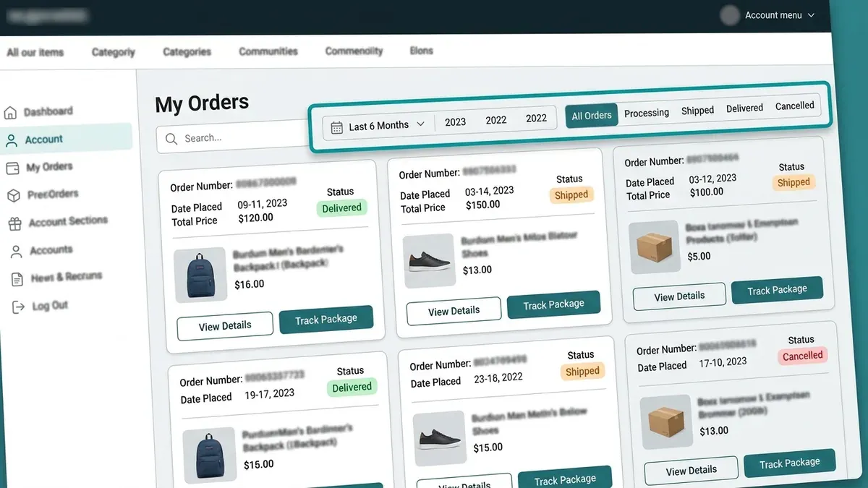Click the Log Out arrow icon

[19, 307]
